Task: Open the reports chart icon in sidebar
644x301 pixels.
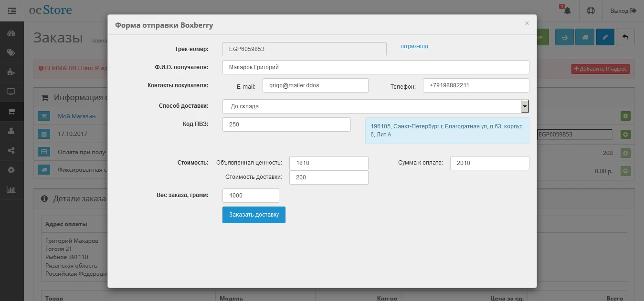Action: [11, 189]
